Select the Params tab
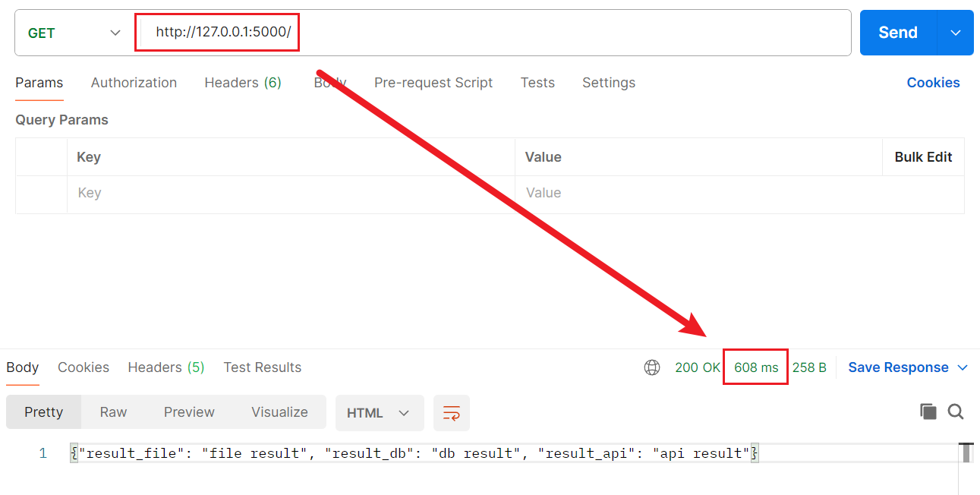The image size is (980, 495). (39, 83)
